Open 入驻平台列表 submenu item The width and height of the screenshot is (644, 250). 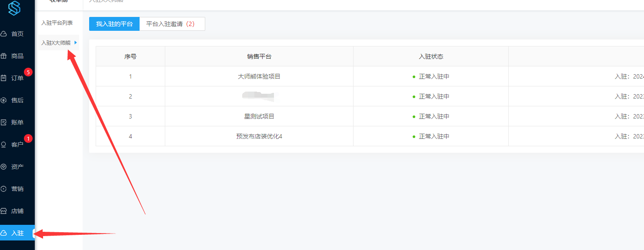[x=57, y=23]
